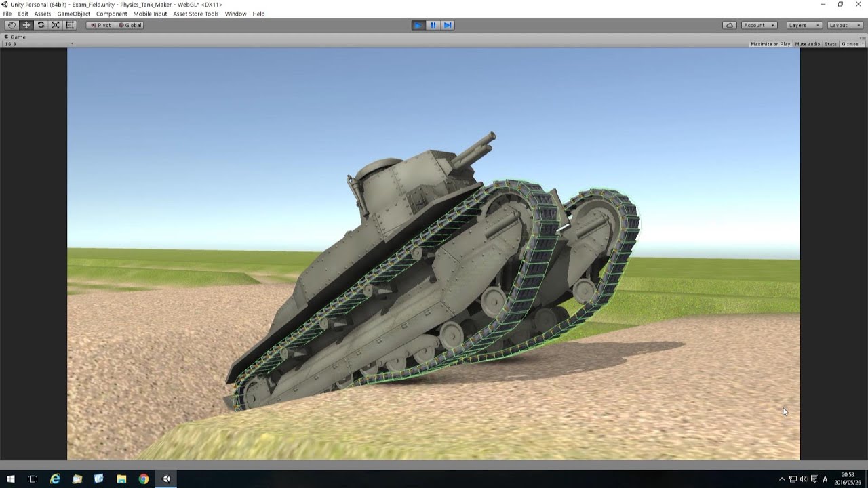The height and width of the screenshot is (488, 868).
Task: Open the 16:9 aspect ratio dropdown
Action: (x=37, y=43)
